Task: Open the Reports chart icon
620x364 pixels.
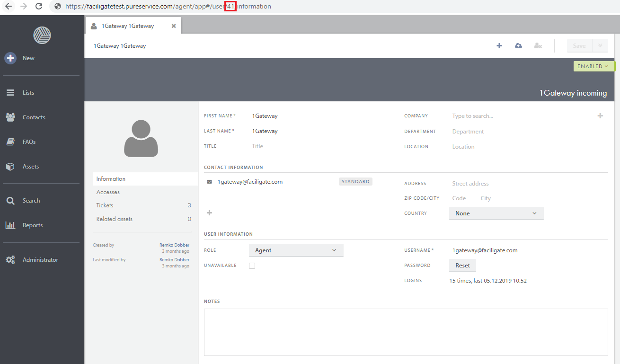Action: click(10, 225)
